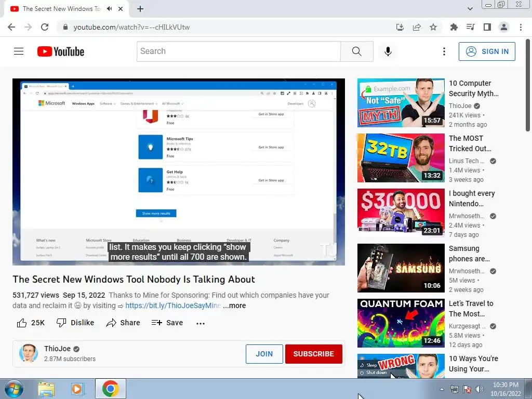Click the address bar URL

[x=131, y=27]
